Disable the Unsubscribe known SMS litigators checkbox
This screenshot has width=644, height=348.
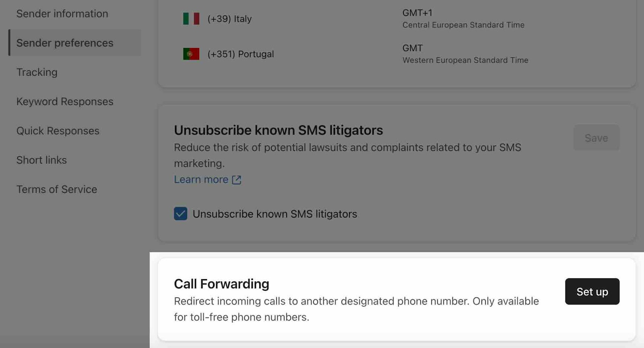click(181, 214)
